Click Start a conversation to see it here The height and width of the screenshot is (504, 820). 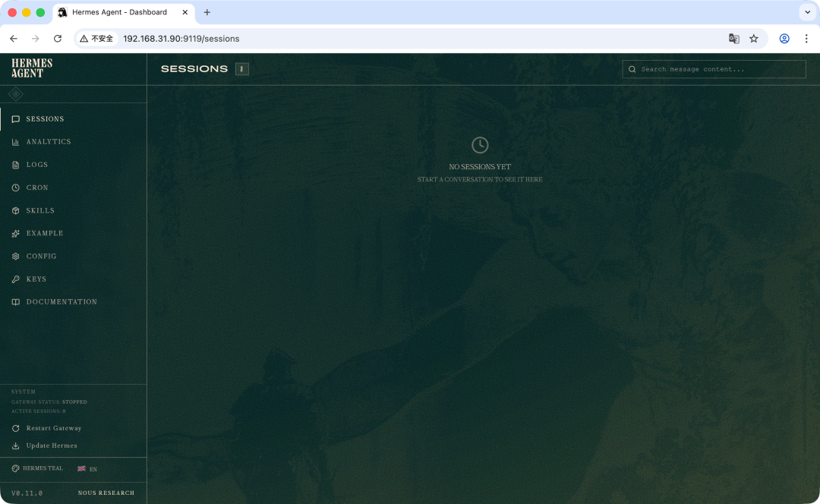point(480,179)
